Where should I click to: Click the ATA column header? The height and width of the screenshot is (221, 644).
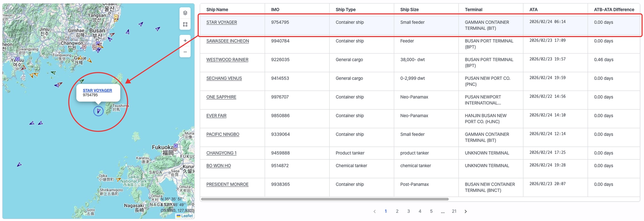[x=534, y=10]
